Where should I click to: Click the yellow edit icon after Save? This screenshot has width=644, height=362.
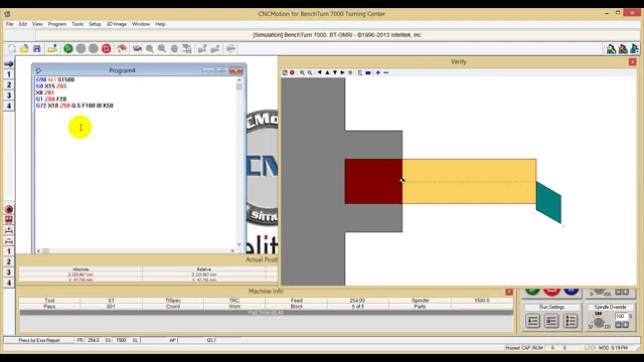[x=52, y=49]
